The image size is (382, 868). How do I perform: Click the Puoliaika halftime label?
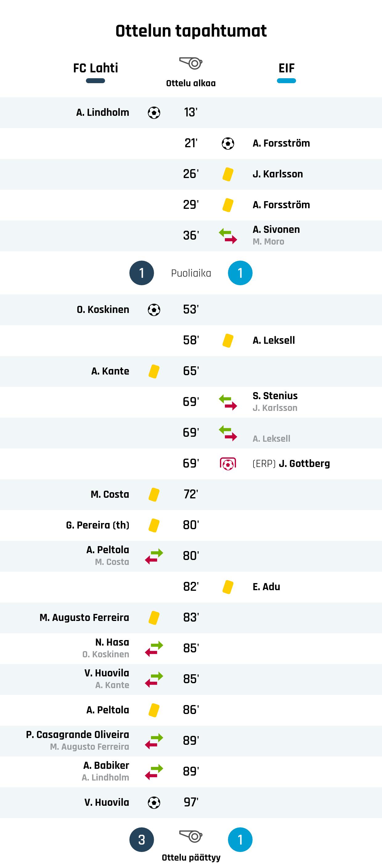click(191, 273)
